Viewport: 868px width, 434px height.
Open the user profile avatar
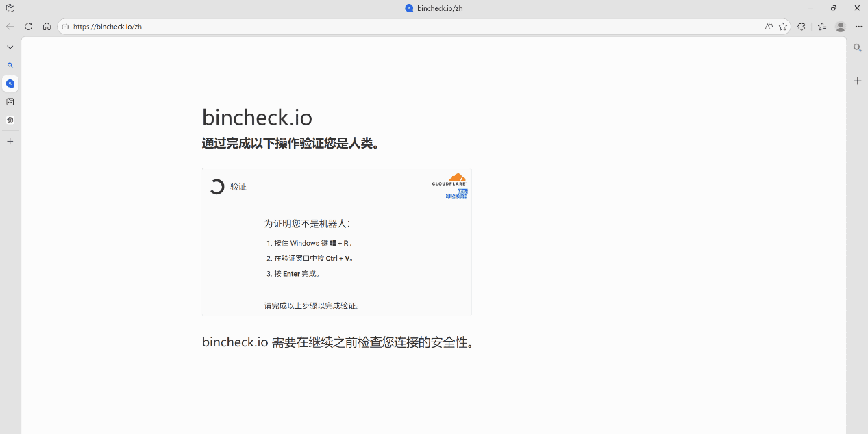(x=841, y=27)
